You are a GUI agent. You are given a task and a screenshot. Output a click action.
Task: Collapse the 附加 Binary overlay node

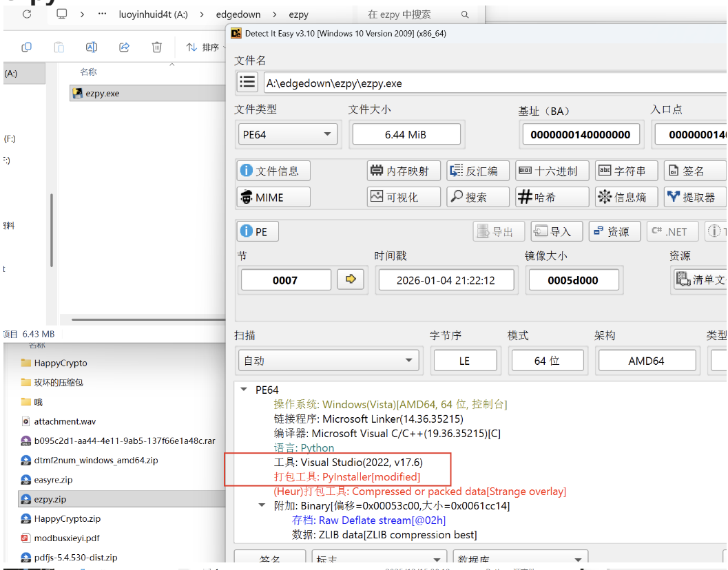(x=262, y=506)
